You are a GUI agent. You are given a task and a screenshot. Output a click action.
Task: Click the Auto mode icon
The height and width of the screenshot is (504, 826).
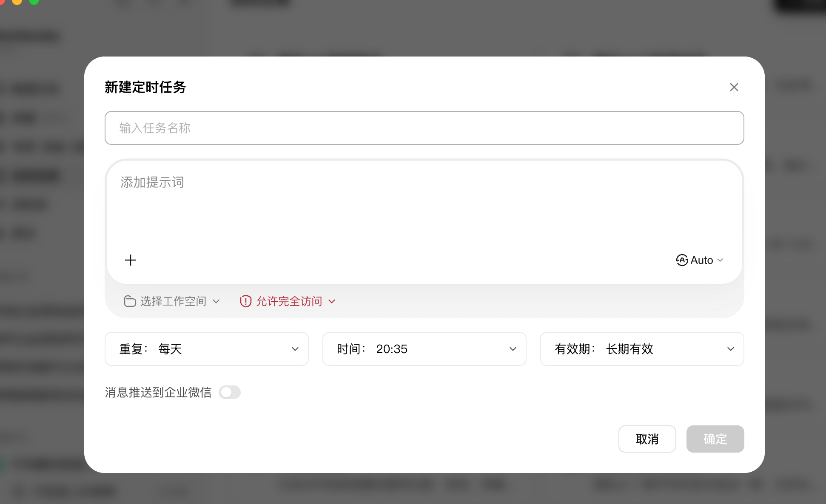coord(682,260)
